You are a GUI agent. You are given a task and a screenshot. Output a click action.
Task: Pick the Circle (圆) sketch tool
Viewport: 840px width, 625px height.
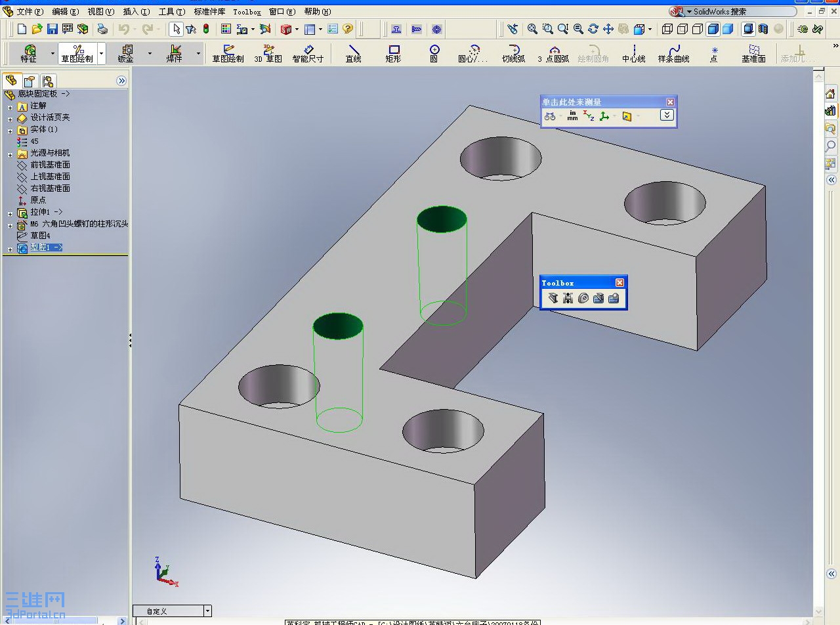pos(434,54)
